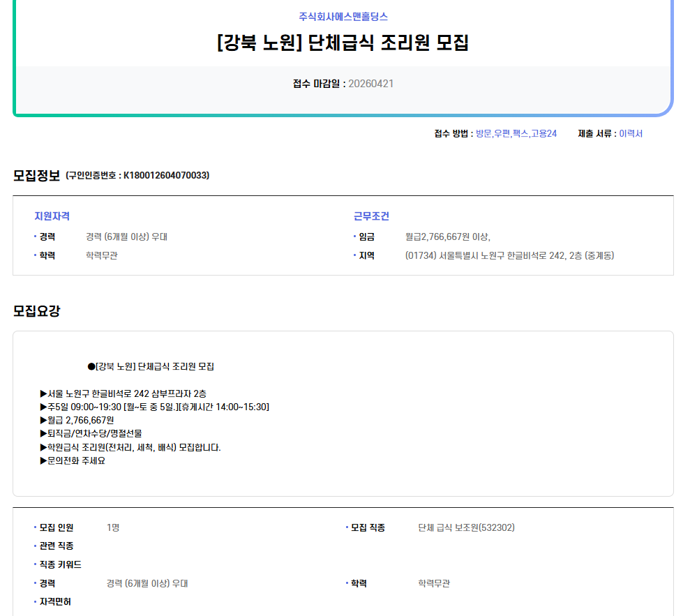The width and height of the screenshot is (690, 616).
Task: Click the 모집 직종 value 단체 급식 보조원(532302)
Action: tap(466, 527)
